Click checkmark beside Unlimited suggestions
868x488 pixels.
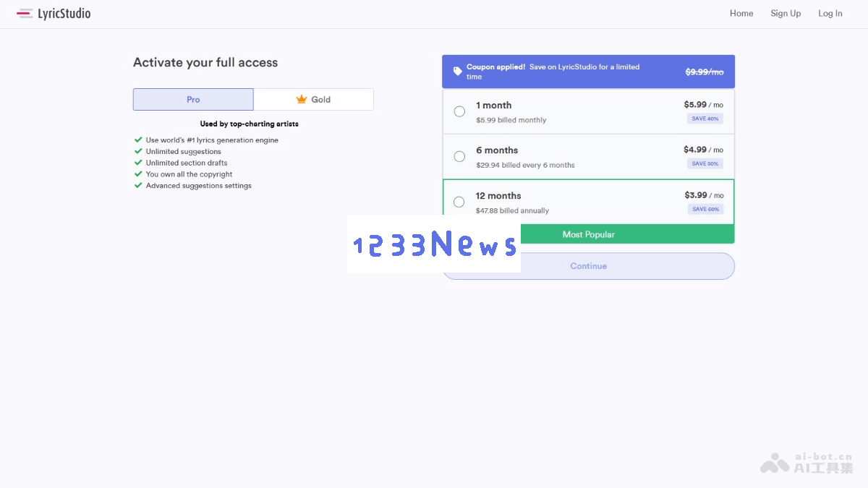[x=138, y=151]
